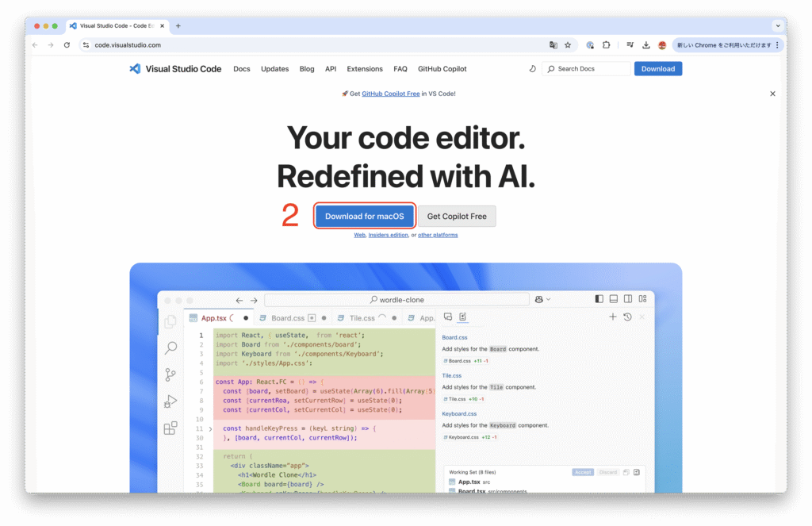Screen dimensions: 812x526
Task: Open the FAQ navigation link
Action: tap(400, 69)
